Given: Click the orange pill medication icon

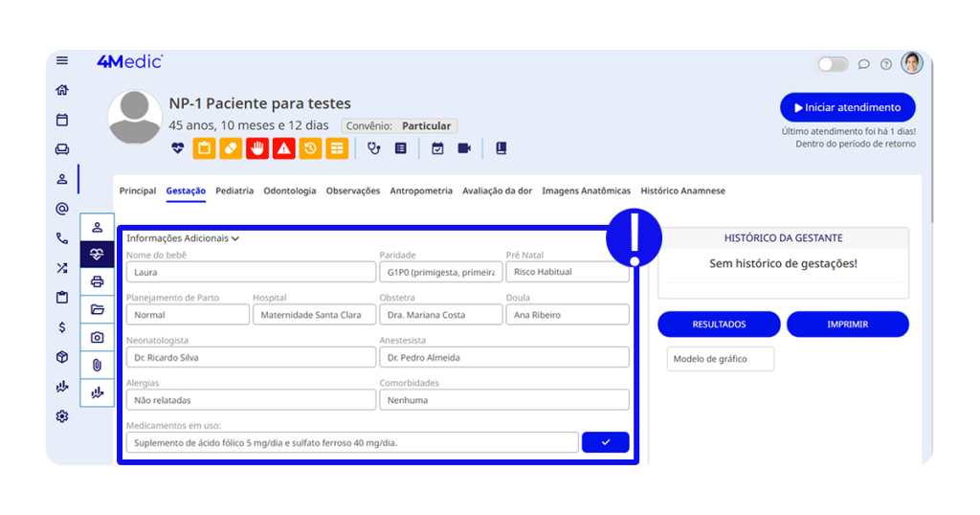Looking at the screenshot, I should (231, 148).
